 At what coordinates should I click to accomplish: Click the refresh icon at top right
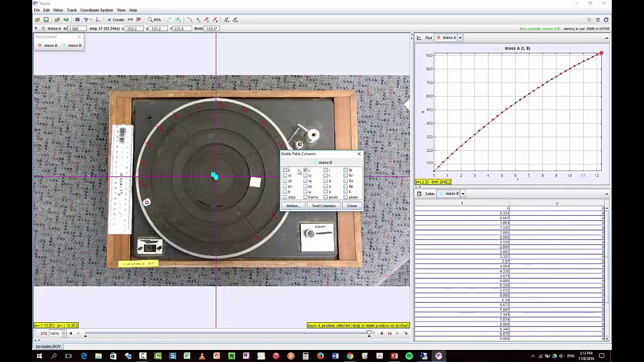(606, 20)
